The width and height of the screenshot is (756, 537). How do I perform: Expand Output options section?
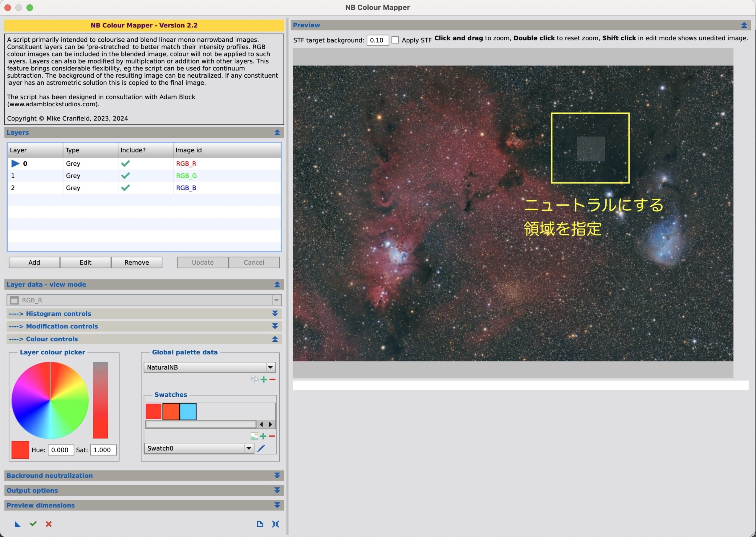point(277,490)
